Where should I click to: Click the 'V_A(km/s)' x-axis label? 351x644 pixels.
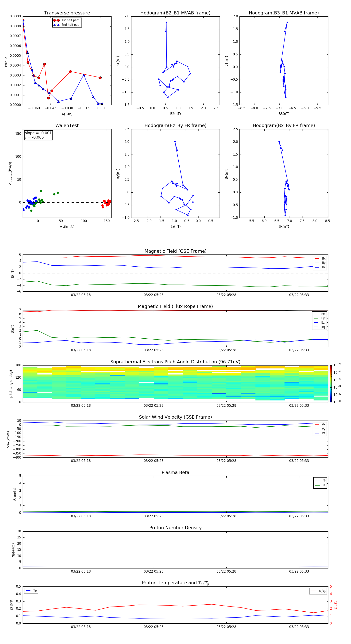[67, 227]
